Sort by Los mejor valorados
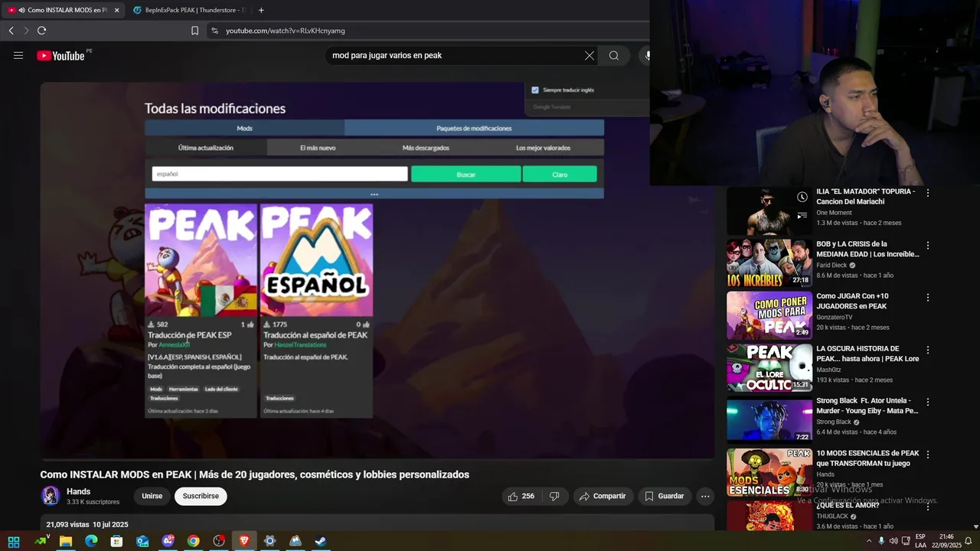Image resolution: width=980 pixels, height=551 pixels. (543, 148)
